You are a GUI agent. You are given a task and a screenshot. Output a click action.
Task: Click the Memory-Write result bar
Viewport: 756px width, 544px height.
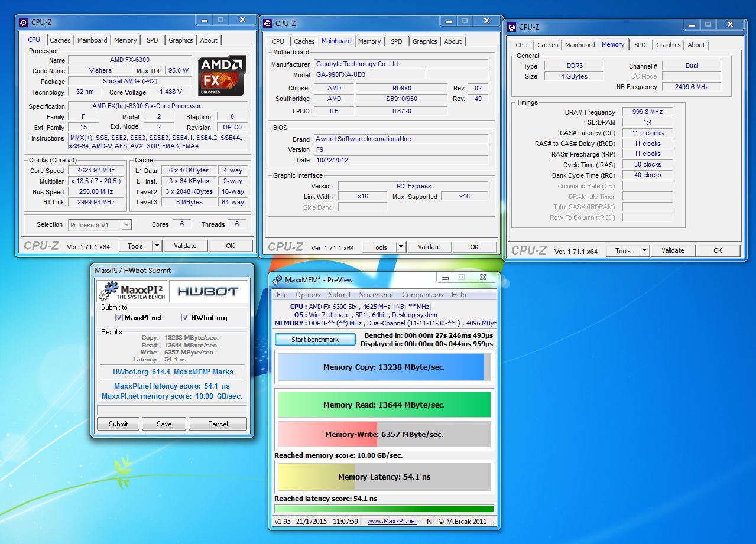(384, 435)
